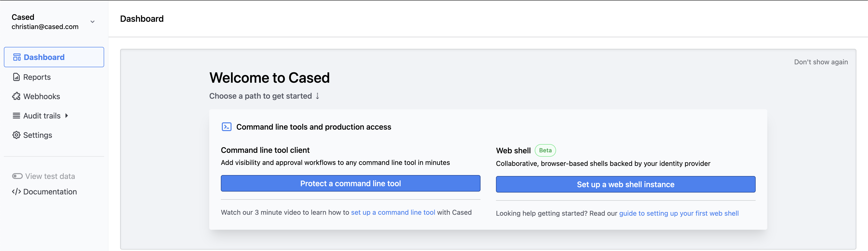Open the Reports menu item
The image size is (868, 251).
(37, 77)
